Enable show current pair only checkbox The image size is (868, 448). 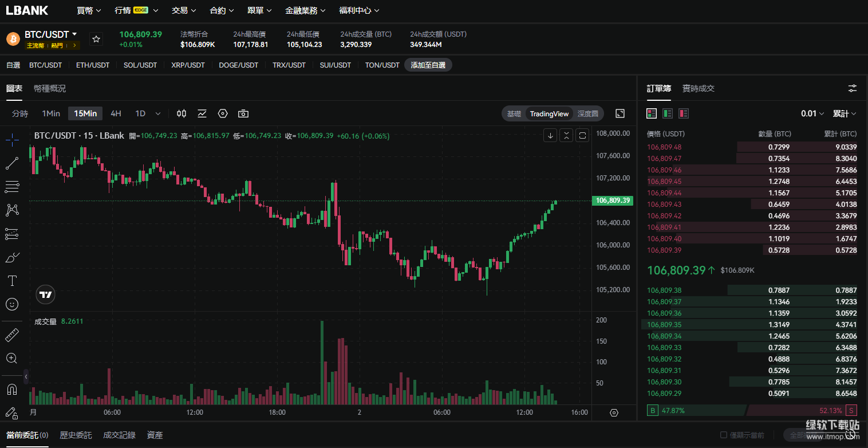click(724, 435)
